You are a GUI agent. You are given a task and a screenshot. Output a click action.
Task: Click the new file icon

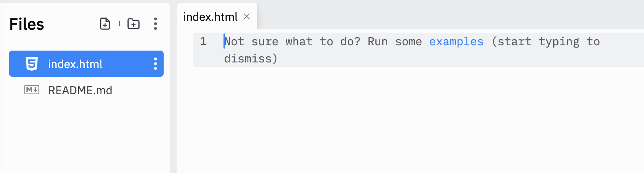pos(105,24)
